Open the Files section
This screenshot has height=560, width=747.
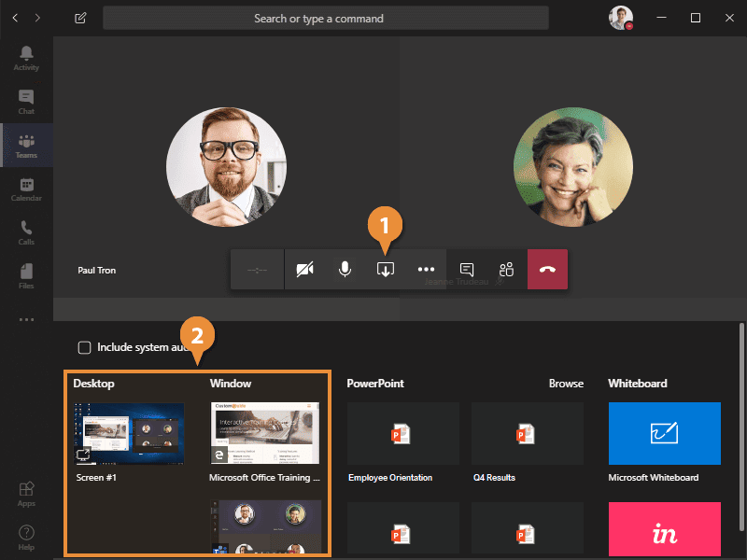click(26, 276)
